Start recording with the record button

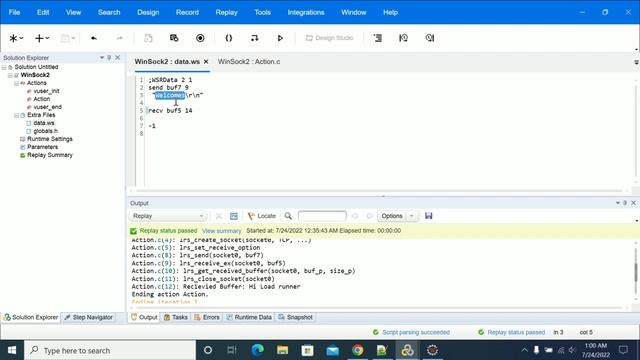coord(200,38)
